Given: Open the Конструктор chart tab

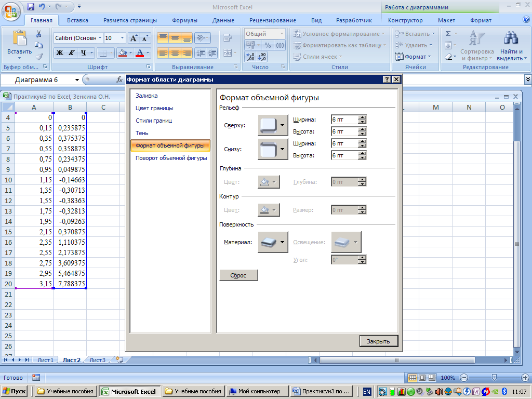Looking at the screenshot, I should pos(405,20).
